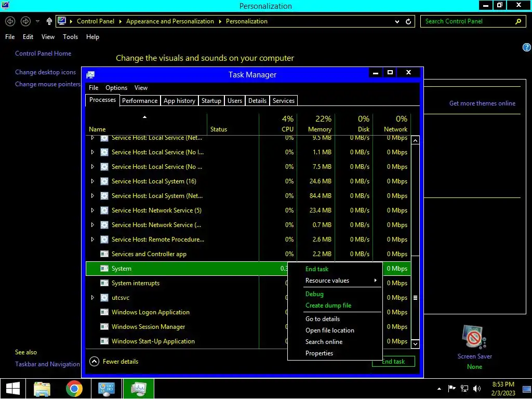
Task: Expand Service Host: Network Service (5)
Action: pyautogui.click(x=92, y=210)
